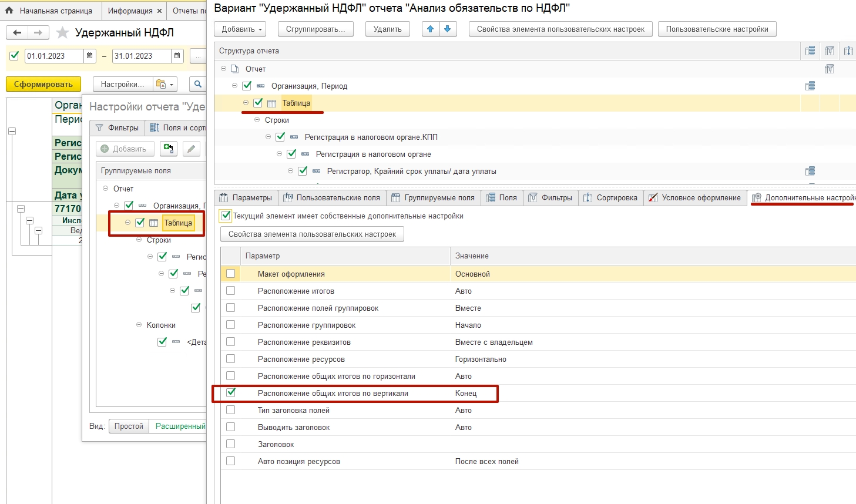Add report to favorites with star icon
This screenshot has width=856, height=504.
(62, 33)
